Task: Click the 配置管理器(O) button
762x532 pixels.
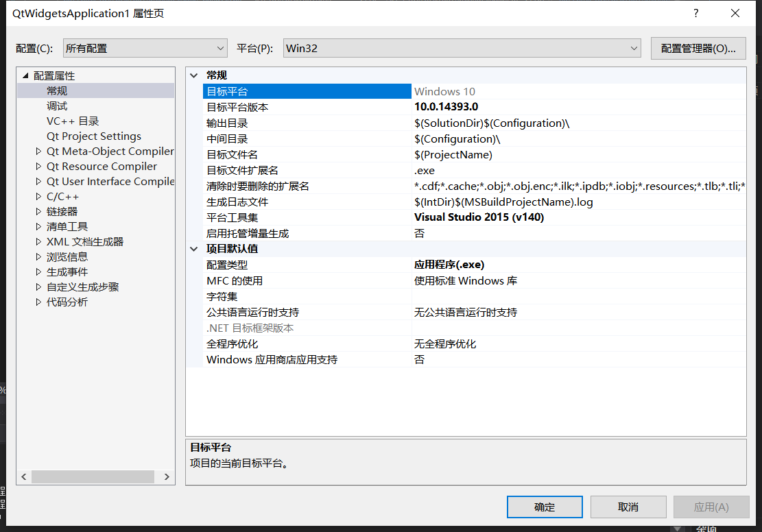Action: point(698,48)
